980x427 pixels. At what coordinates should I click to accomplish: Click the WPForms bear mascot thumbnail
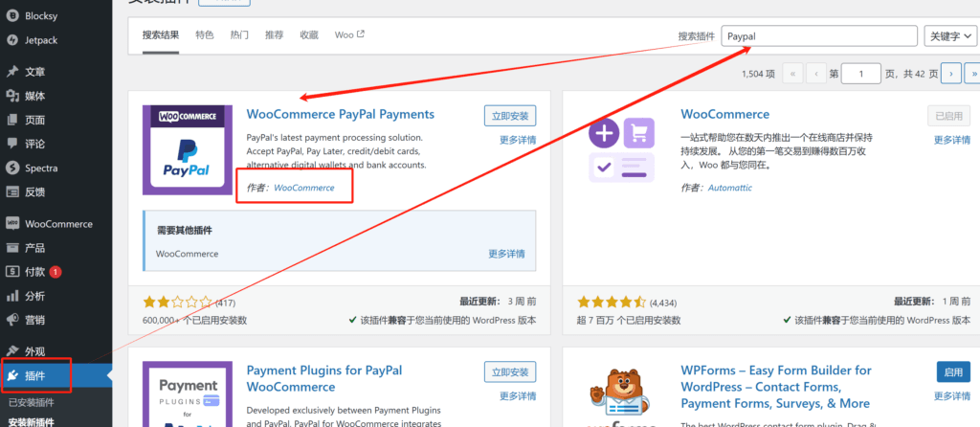[621, 393]
